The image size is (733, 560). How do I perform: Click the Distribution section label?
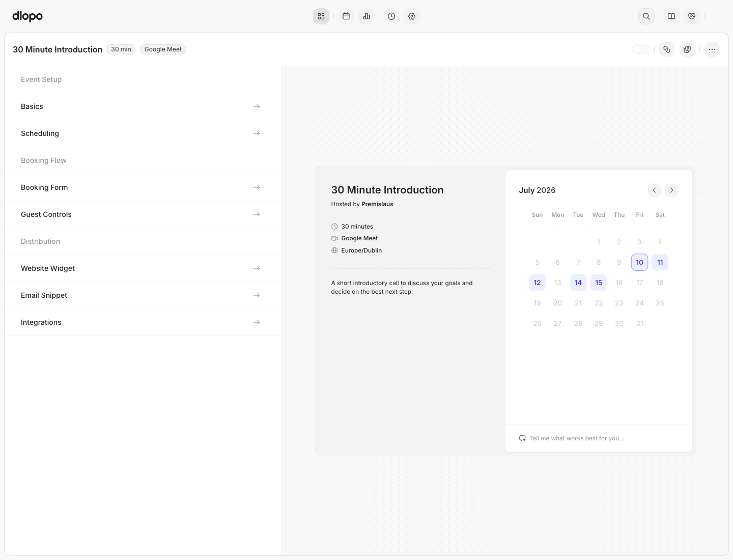(x=40, y=241)
